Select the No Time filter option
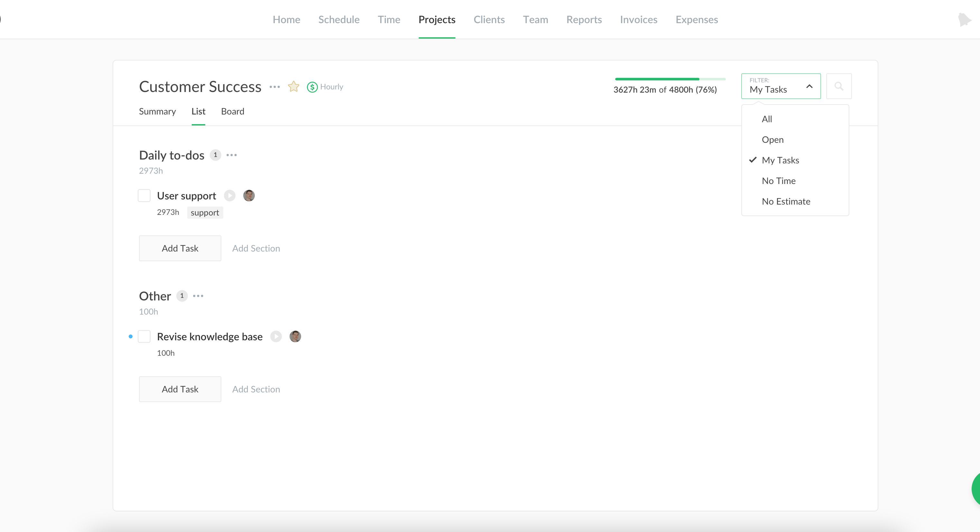This screenshot has height=532, width=980. click(778, 181)
